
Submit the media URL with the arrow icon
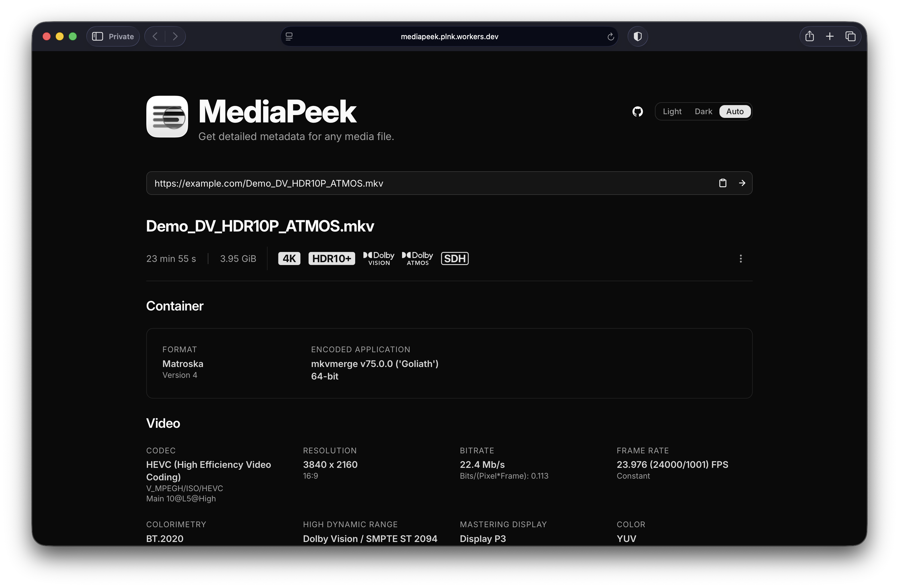[742, 183]
